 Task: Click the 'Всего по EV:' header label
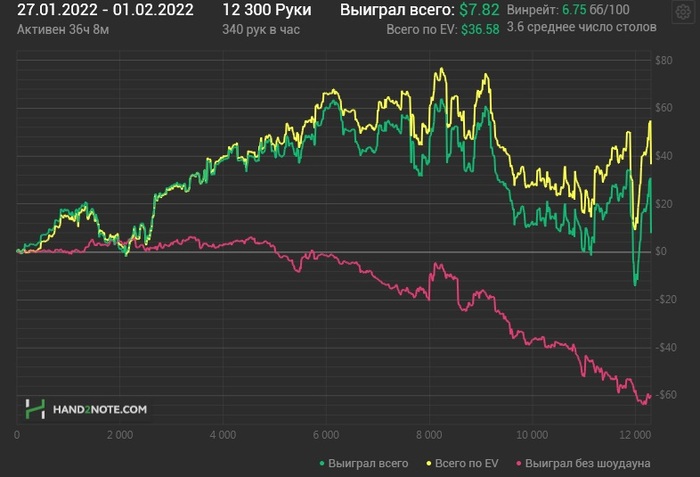point(421,29)
